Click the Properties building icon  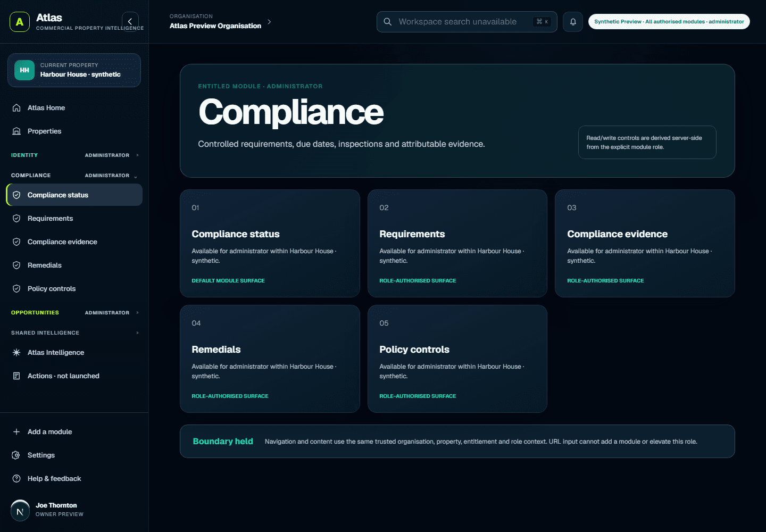16,131
